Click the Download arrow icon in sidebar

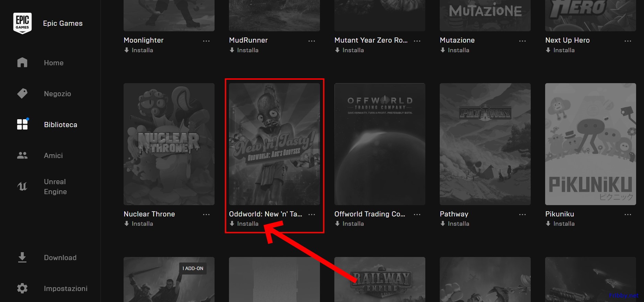(x=22, y=257)
